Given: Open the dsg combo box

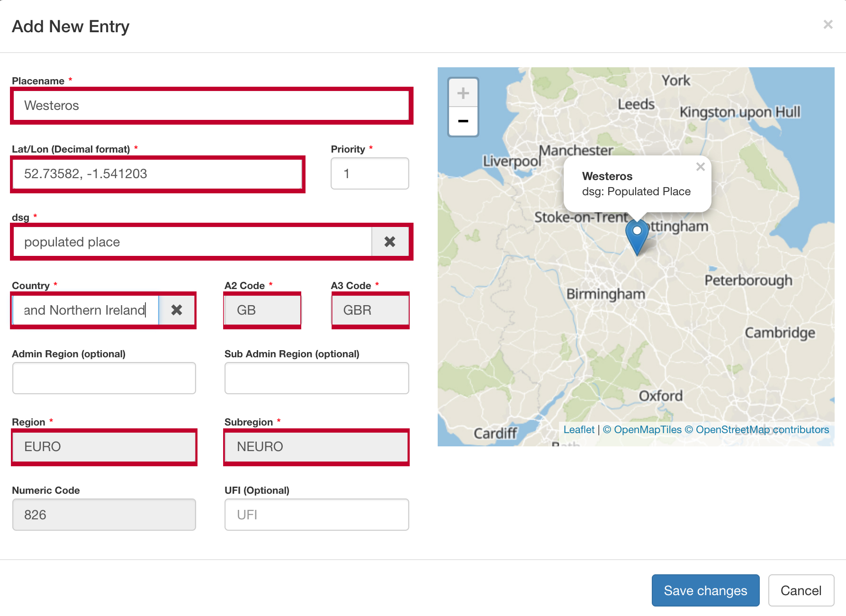Looking at the screenshot, I should tap(192, 242).
